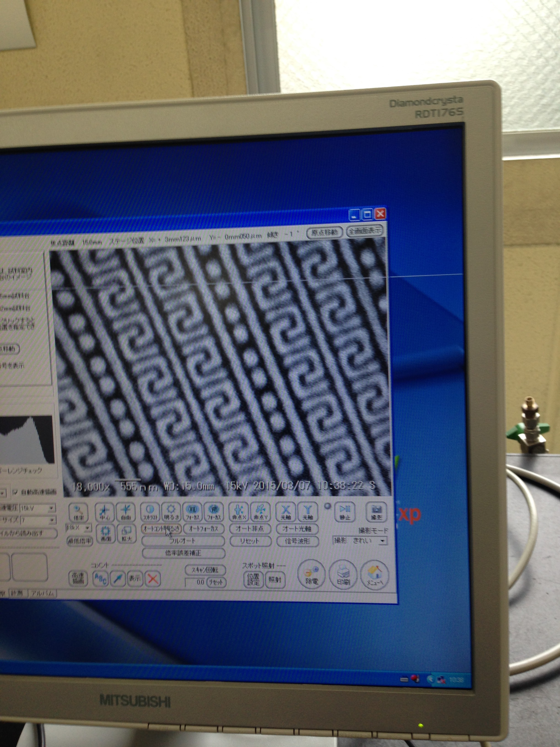
Task: Choose the 微 fine フォーカス icon
Action: coord(214,512)
